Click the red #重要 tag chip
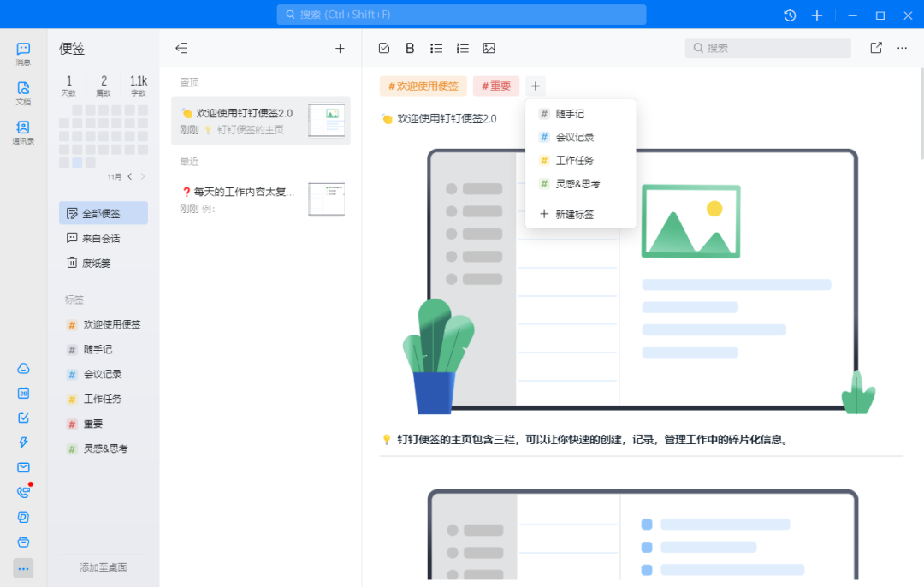This screenshot has height=587, width=924. [496, 86]
